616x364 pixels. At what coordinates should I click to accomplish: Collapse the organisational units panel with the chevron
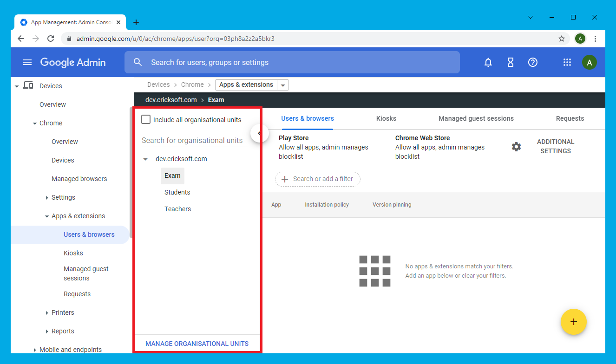pyautogui.click(x=259, y=133)
